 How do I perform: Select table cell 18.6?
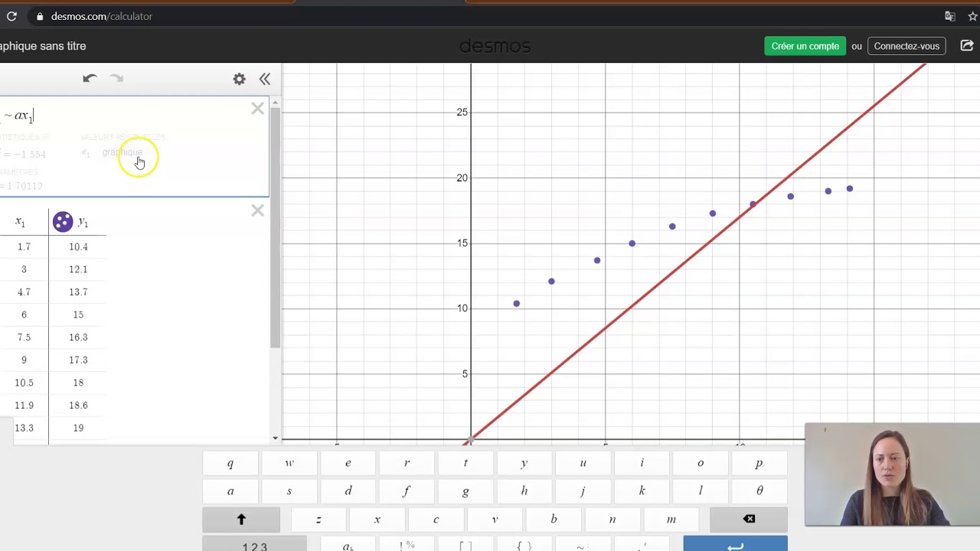click(78, 406)
